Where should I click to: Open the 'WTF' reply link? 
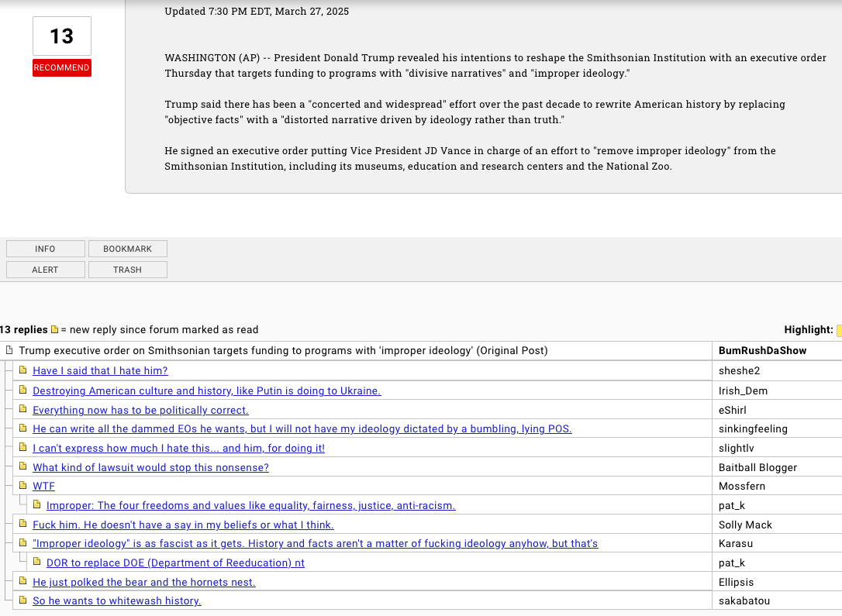pos(43,486)
